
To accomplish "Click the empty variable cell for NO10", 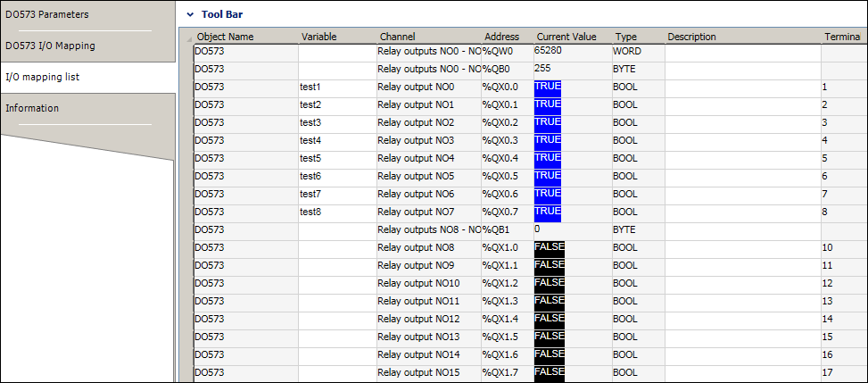I will point(336,284).
